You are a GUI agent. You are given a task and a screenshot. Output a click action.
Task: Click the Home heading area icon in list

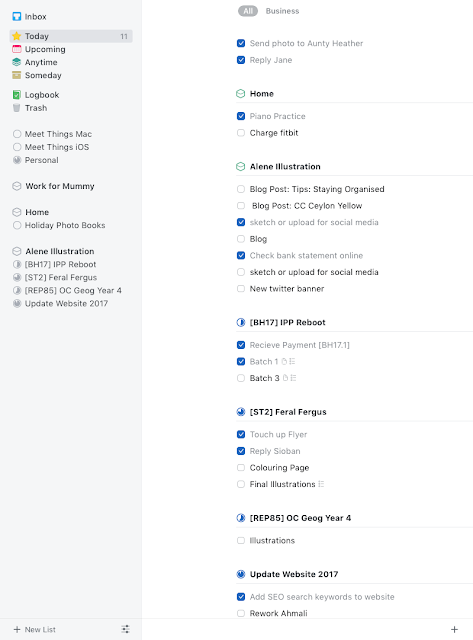pyautogui.click(x=241, y=93)
